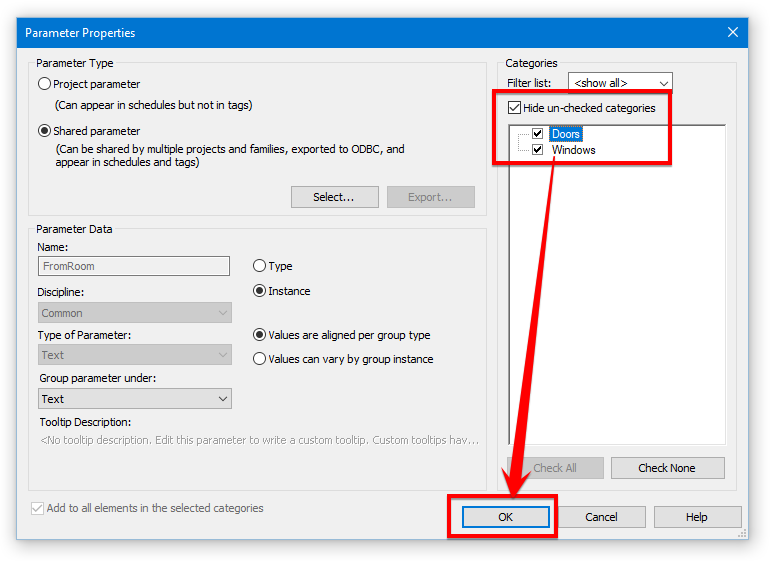Select the Doors category label
773x561 pixels.
click(565, 134)
